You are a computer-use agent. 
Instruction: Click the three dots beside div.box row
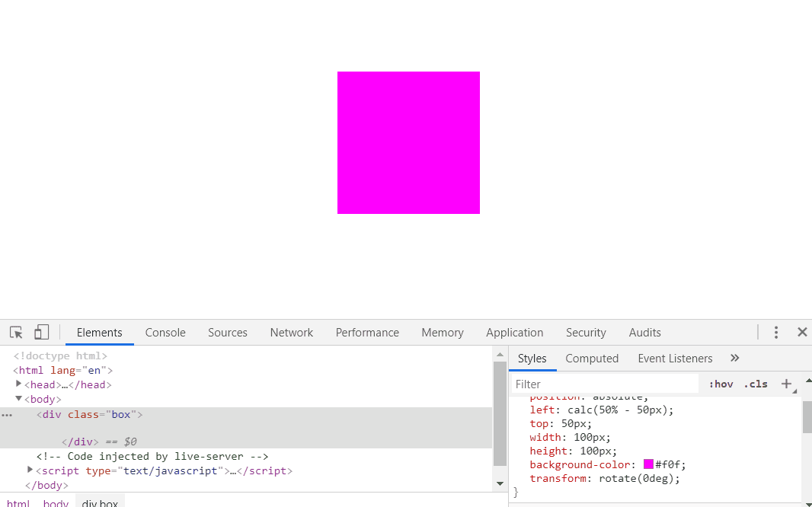pyautogui.click(x=7, y=415)
